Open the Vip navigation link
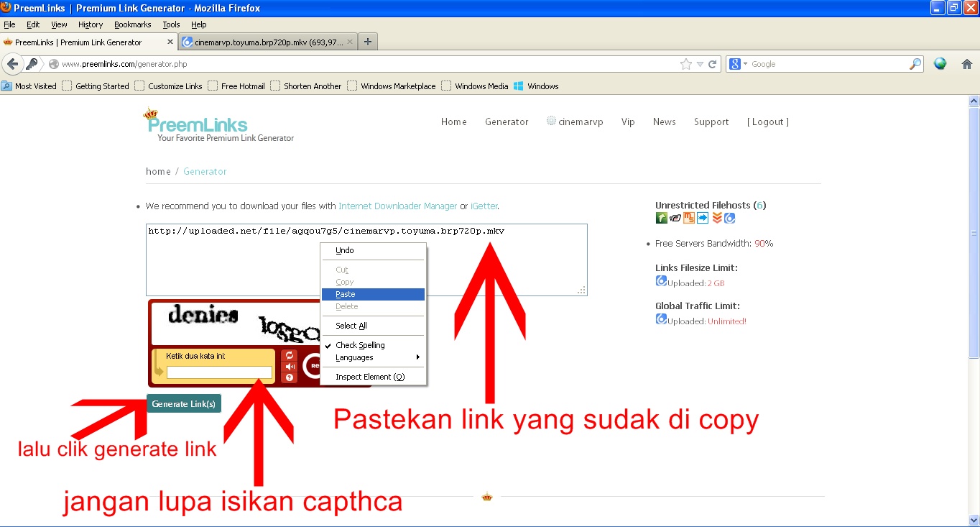 (628, 122)
